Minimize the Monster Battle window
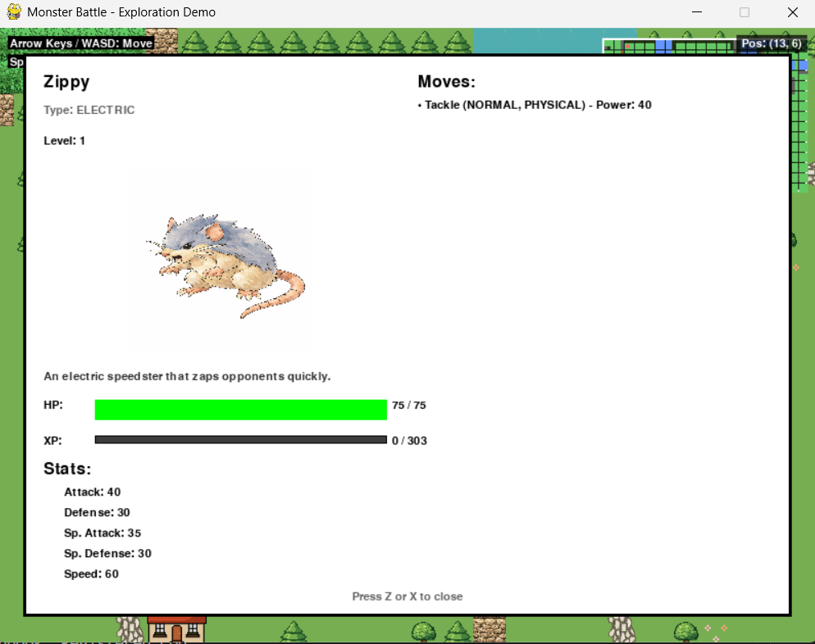The width and height of the screenshot is (815, 644). pyautogui.click(x=697, y=12)
